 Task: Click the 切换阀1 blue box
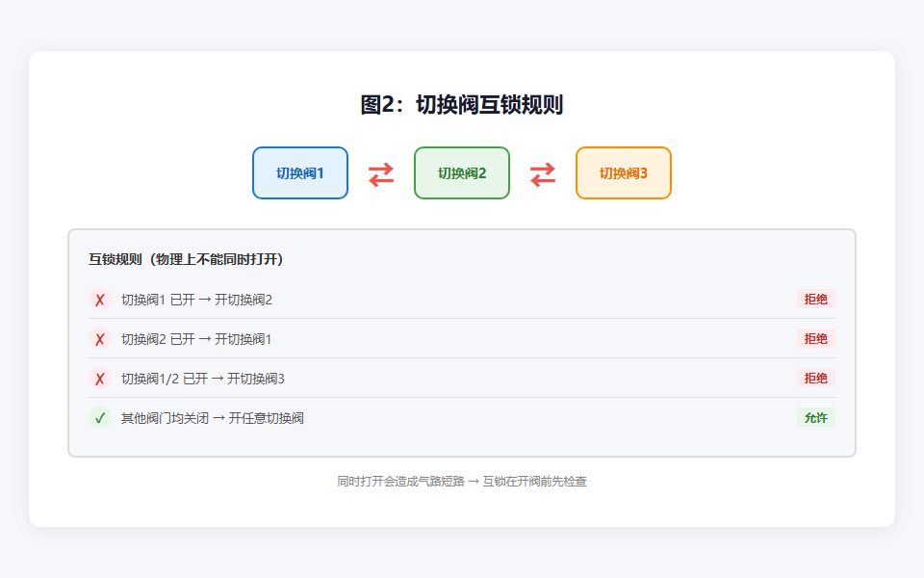[x=300, y=172]
